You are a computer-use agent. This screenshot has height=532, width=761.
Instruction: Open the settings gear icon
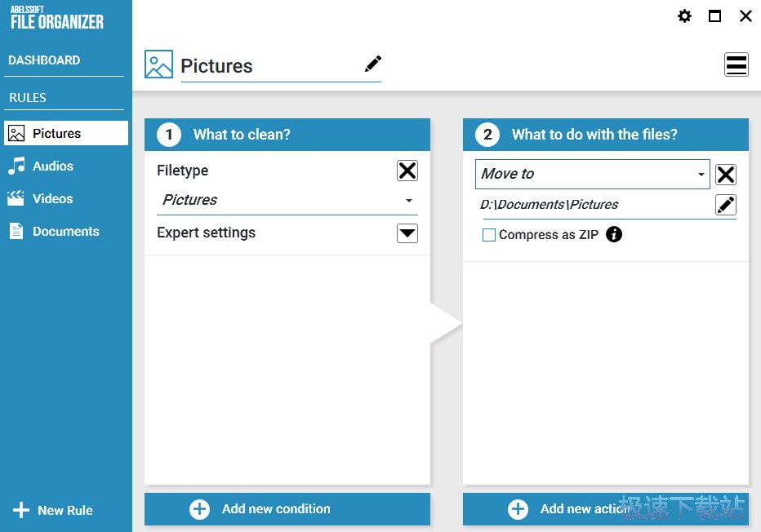[685, 16]
